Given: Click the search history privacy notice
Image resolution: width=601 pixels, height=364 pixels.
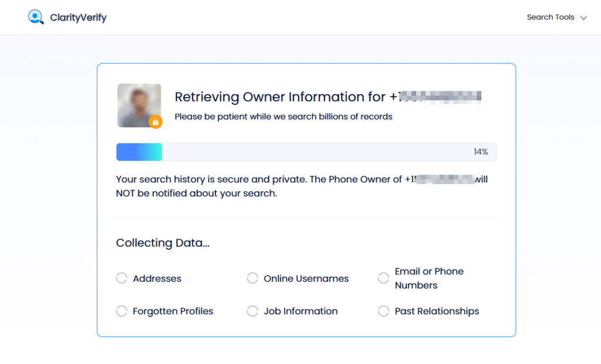Looking at the screenshot, I should pyautogui.click(x=302, y=186).
